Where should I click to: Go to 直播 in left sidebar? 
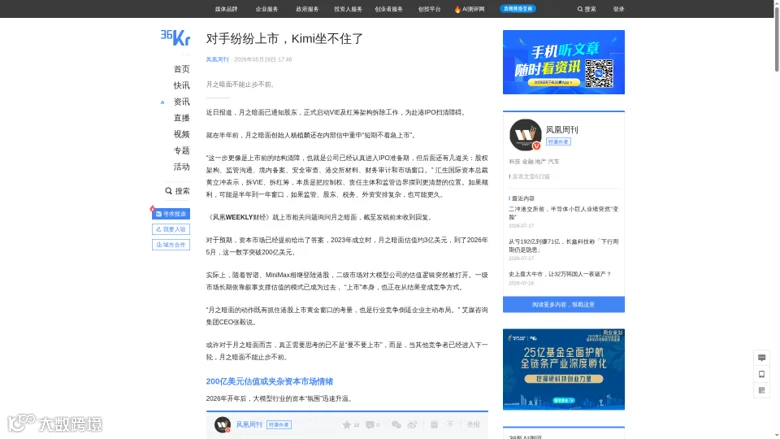pyautogui.click(x=182, y=118)
